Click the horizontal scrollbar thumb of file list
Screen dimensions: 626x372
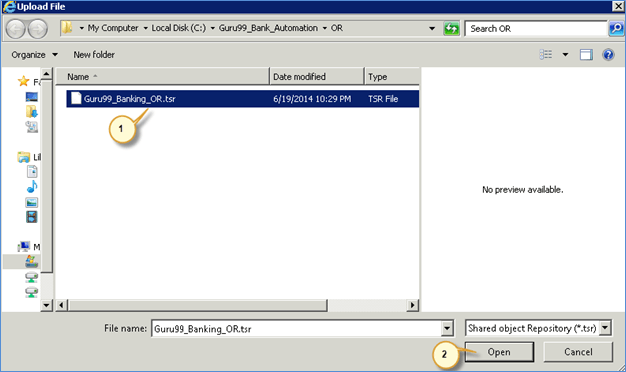click(x=198, y=305)
